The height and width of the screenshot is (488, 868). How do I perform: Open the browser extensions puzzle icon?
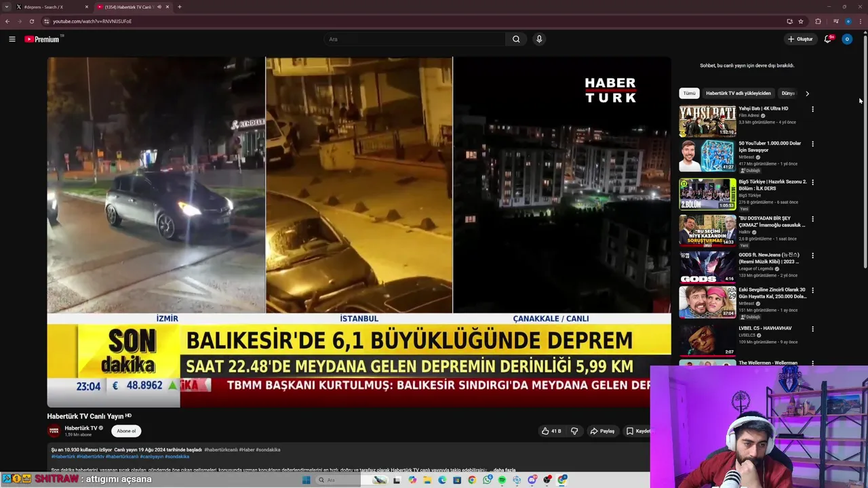(818, 21)
